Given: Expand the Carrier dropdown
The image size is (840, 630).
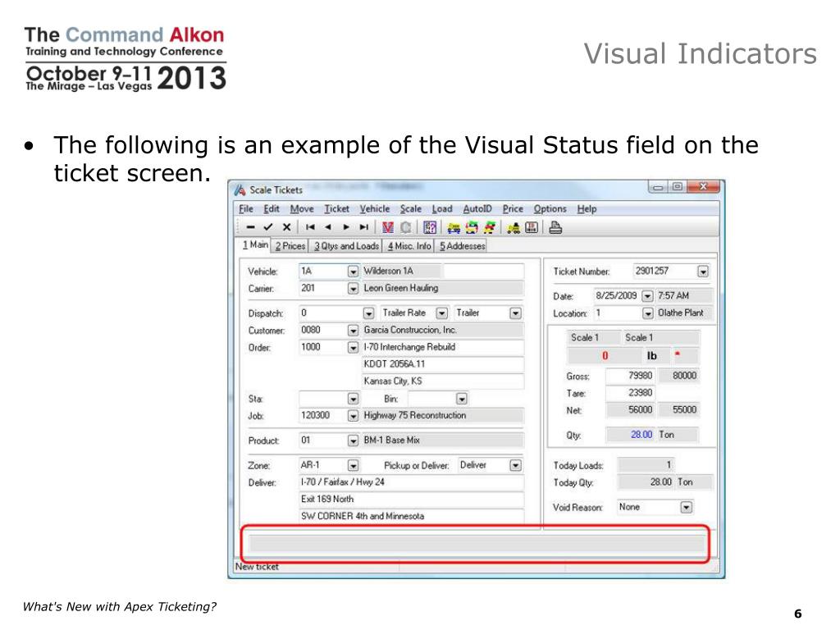Looking at the screenshot, I should (353, 289).
